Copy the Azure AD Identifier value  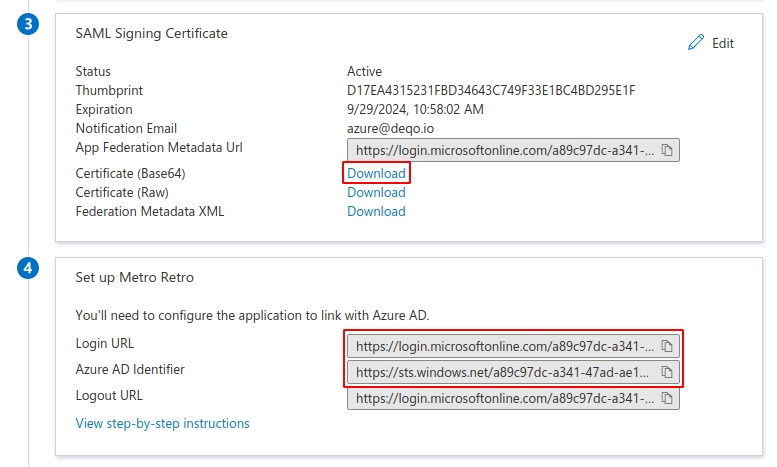pos(667,372)
